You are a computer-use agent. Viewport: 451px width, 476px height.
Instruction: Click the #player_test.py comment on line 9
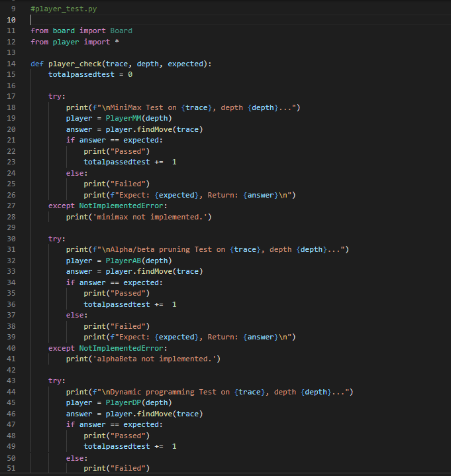click(x=64, y=9)
